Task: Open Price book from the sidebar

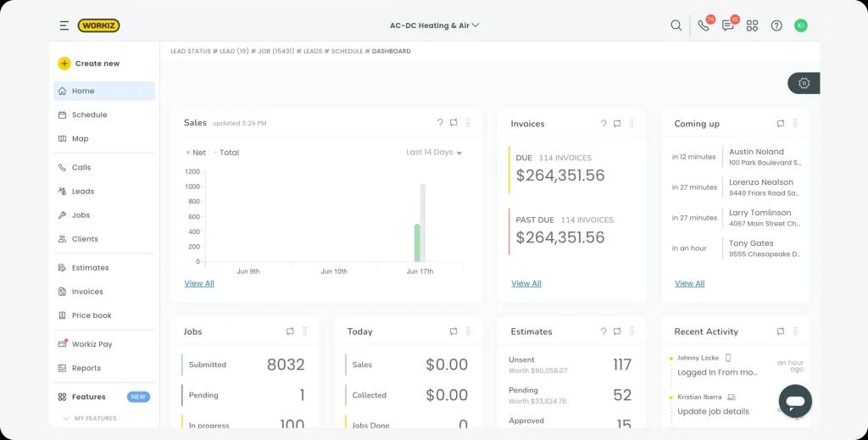Action: point(92,315)
